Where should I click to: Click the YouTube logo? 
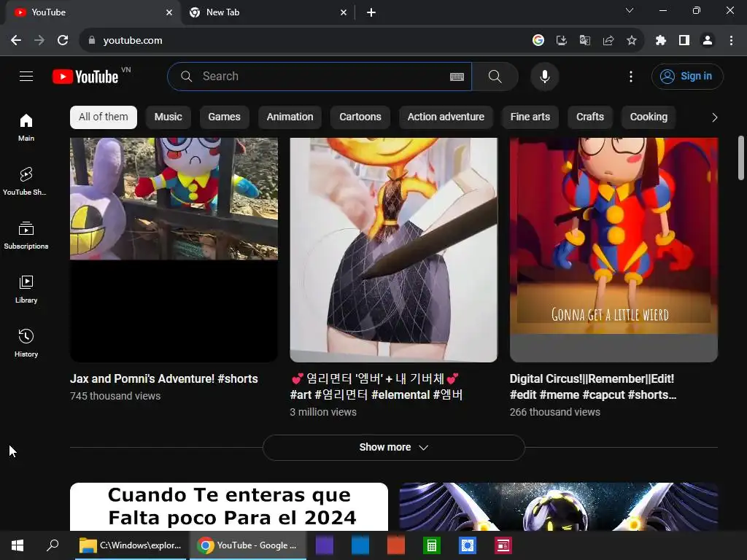point(86,76)
